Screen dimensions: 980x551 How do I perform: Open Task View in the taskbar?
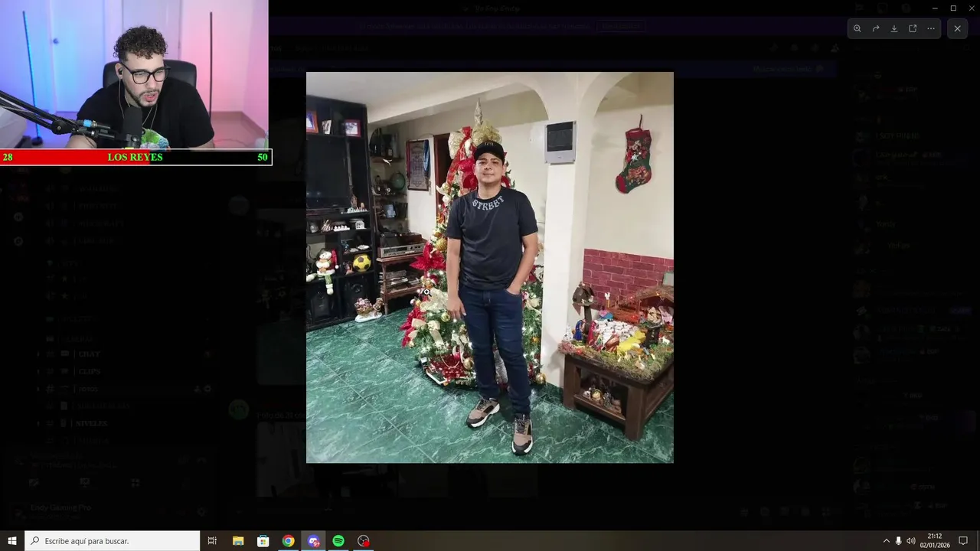tap(212, 541)
